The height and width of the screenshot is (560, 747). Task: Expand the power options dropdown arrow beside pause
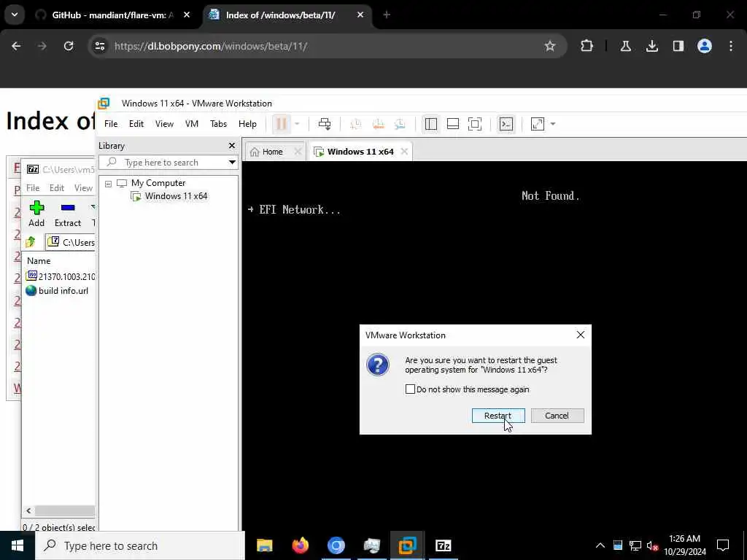[297, 124]
